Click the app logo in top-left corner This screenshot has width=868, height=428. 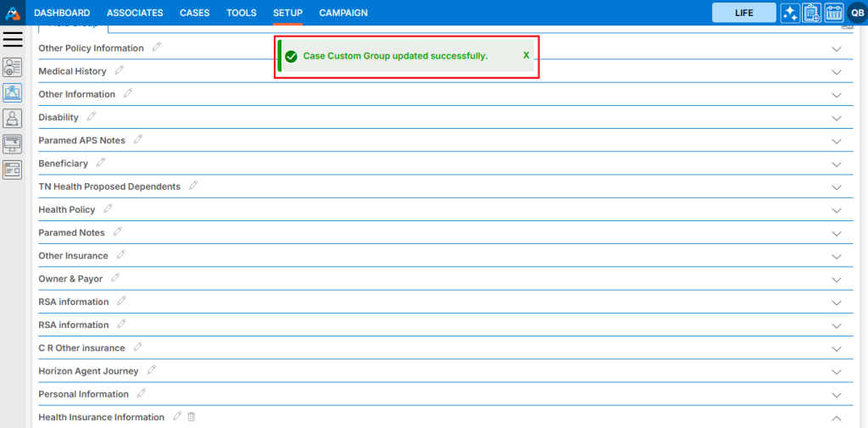tap(13, 13)
